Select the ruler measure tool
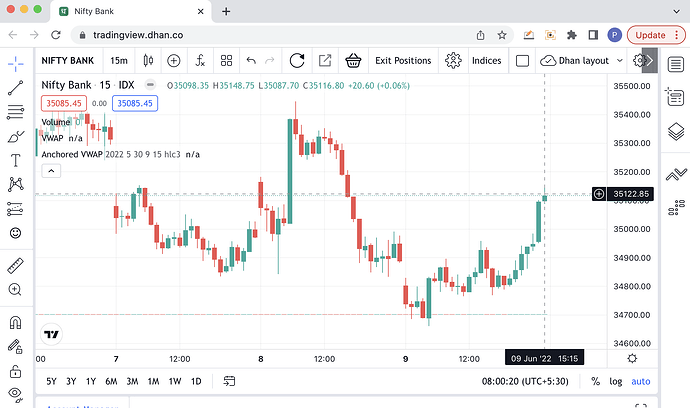The height and width of the screenshot is (408, 690). click(x=15, y=266)
